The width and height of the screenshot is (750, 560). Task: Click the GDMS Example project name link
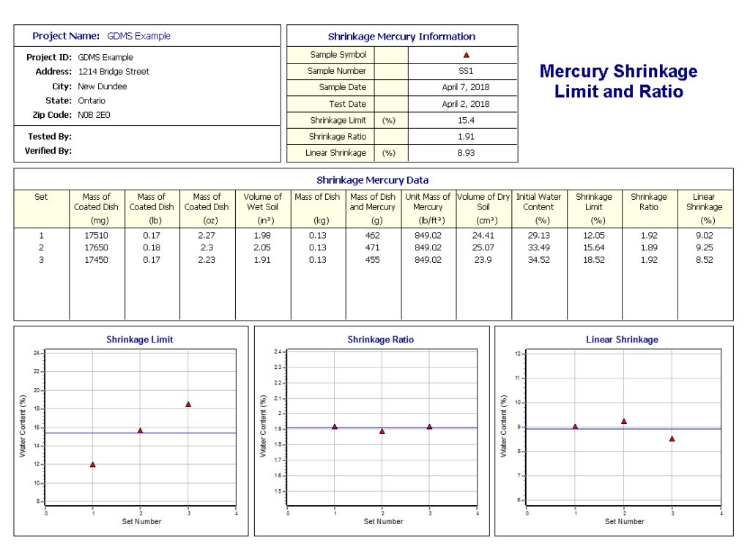[x=137, y=36]
